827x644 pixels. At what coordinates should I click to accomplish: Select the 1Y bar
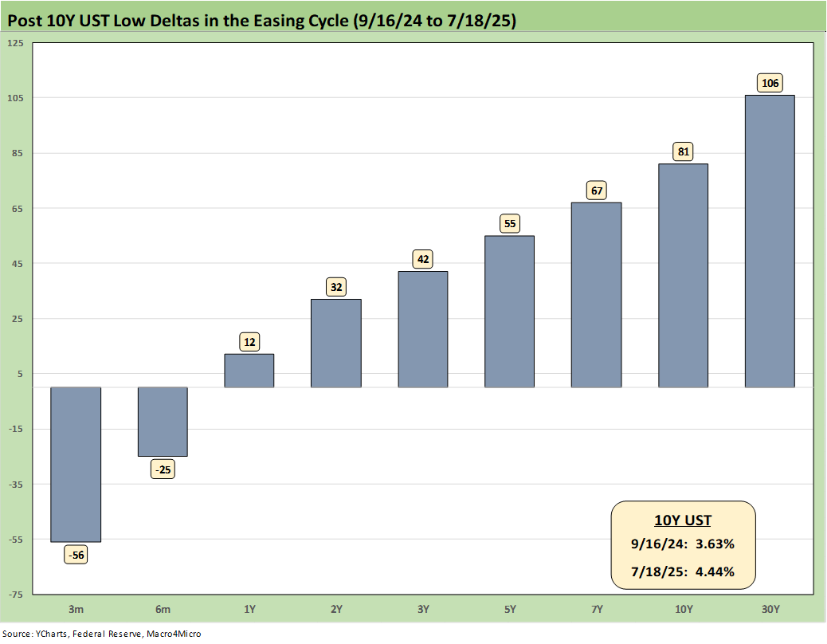[x=249, y=371]
